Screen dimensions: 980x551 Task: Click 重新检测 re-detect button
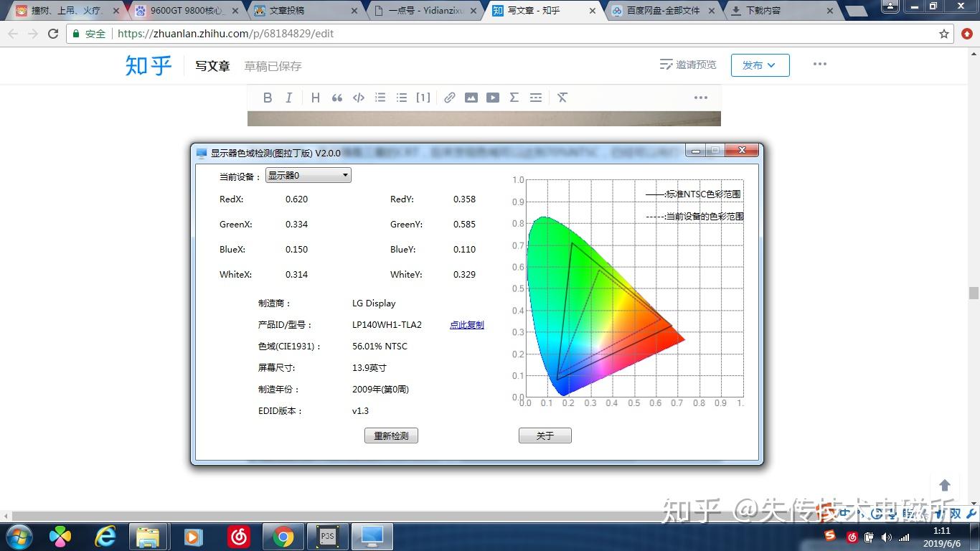point(391,435)
